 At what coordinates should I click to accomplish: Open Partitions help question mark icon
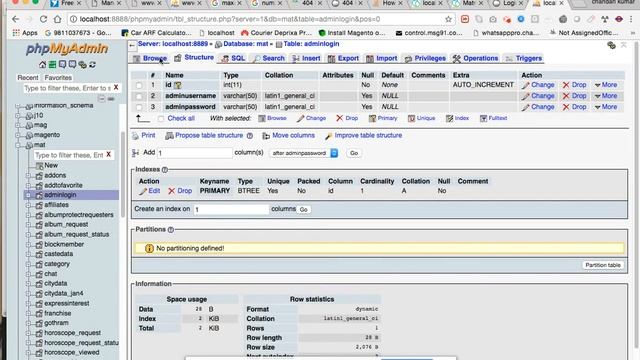coord(171,229)
